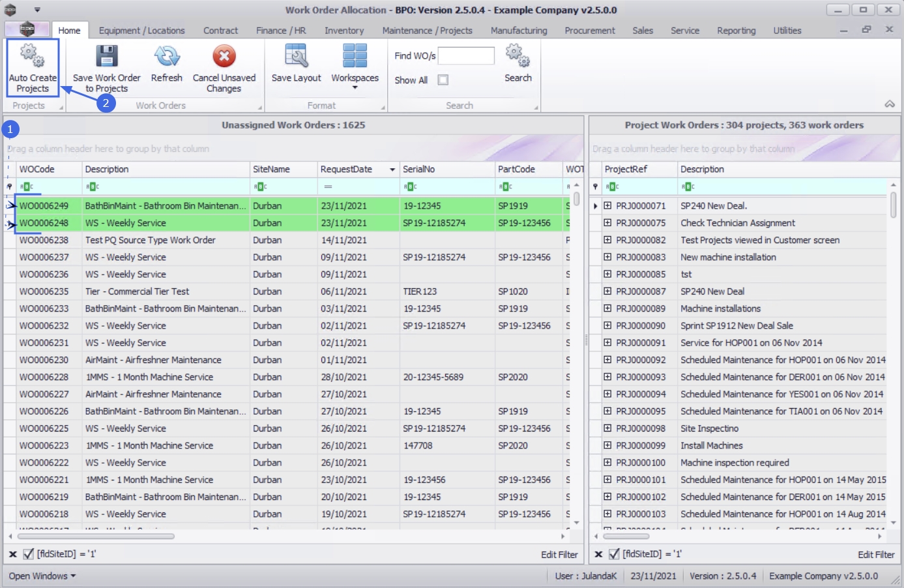Sort by the PartCode column header
904x588 pixels.
coord(529,169)
